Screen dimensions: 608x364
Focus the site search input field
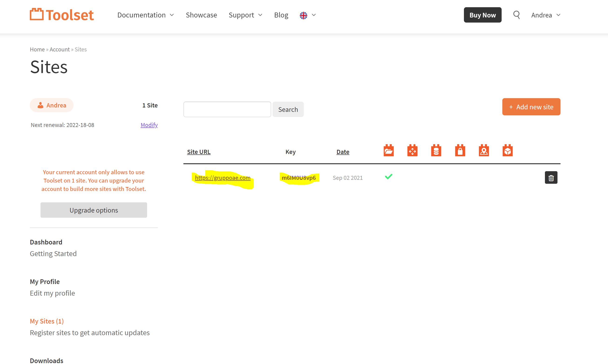pyautogui.click(x=227, y=109)
